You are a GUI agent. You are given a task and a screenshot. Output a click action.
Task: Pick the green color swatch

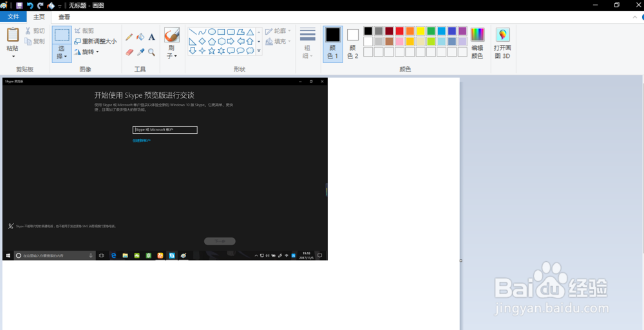[431, 31]
